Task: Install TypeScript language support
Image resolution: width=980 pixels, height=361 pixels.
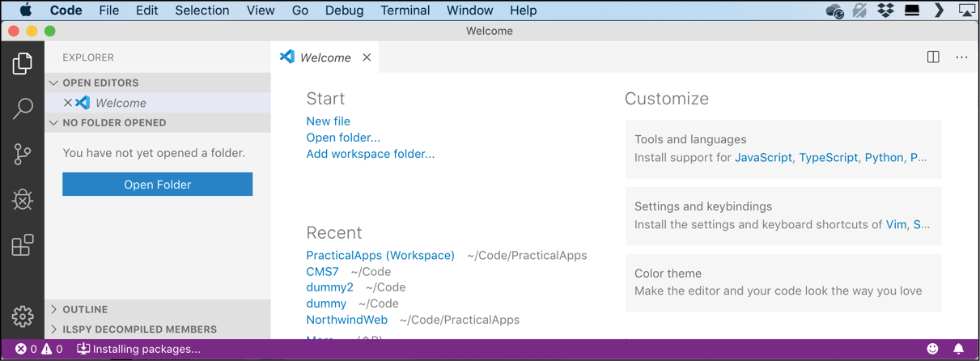Action: pyautogui.click(x=828, y=158)
